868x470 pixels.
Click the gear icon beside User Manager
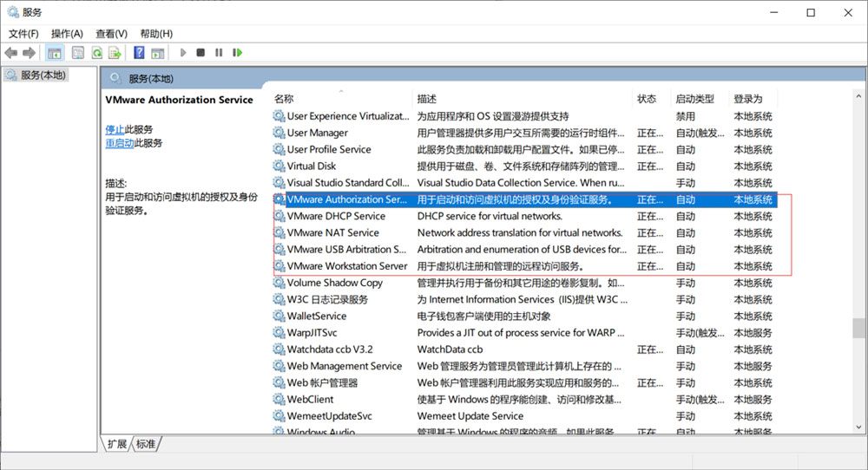(279, 133)
